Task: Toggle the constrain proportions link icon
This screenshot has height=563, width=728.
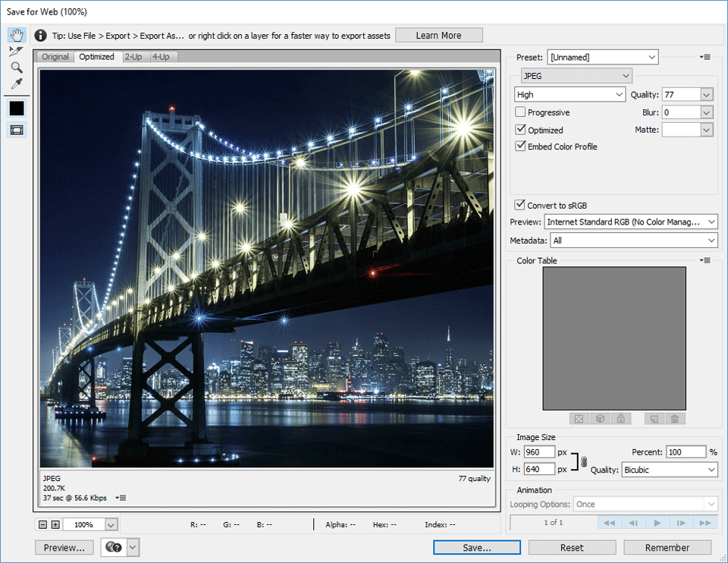Action: [x=584, y=461]
